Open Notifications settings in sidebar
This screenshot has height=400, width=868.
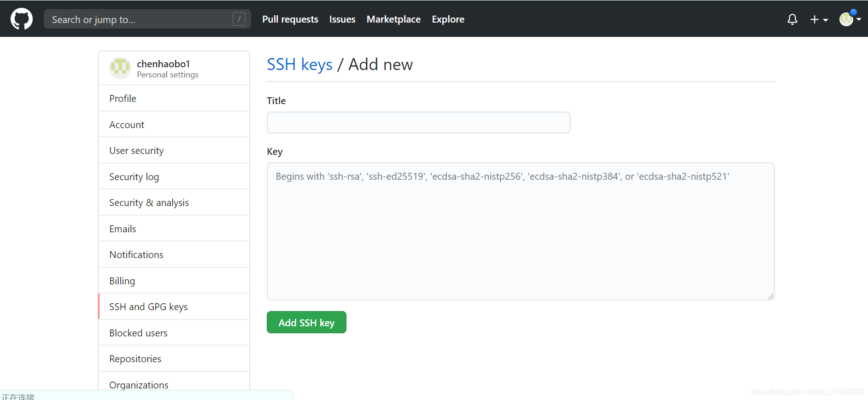click(x=174, y=255)
